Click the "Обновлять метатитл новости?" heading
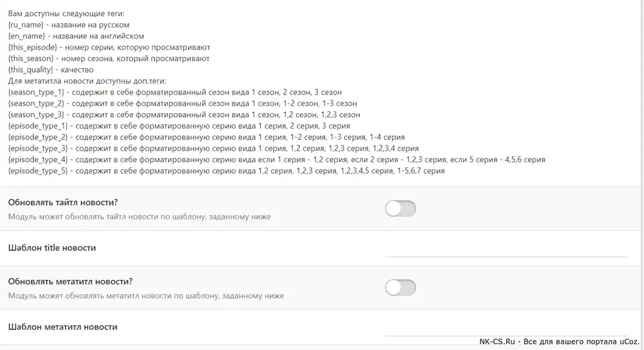 click(x=70, y=281)
